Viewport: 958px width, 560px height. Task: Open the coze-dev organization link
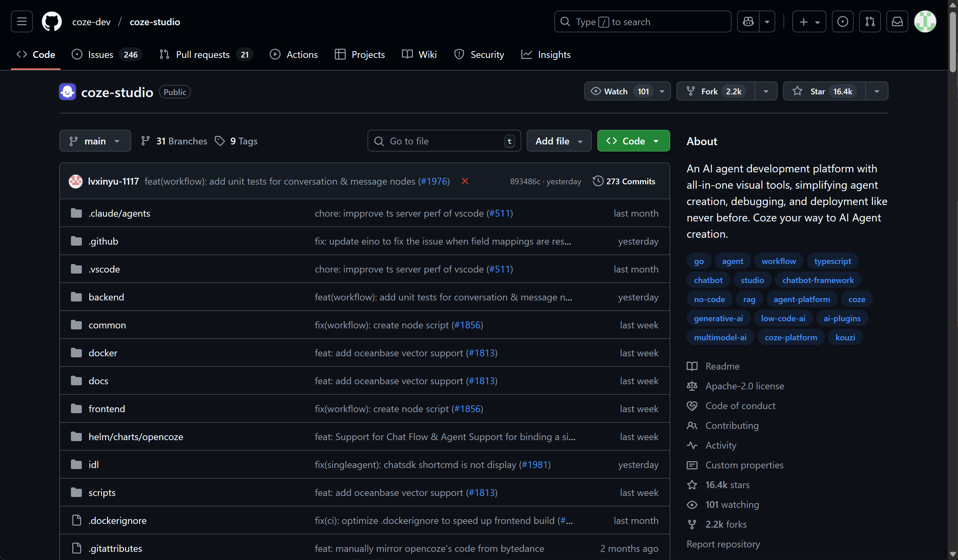(x=91, y=22)
